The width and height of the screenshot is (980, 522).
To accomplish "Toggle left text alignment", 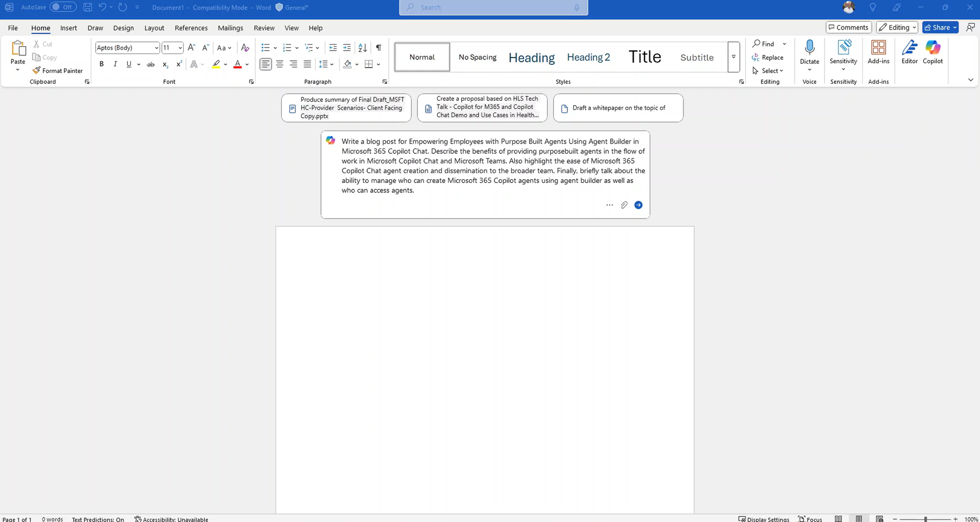I will click(x=265, y=64).
